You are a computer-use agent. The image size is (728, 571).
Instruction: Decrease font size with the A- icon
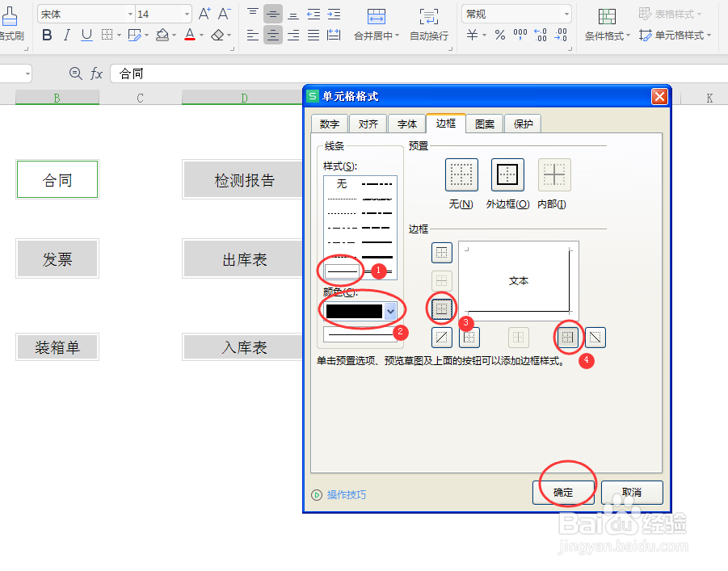tap(225, 14)
